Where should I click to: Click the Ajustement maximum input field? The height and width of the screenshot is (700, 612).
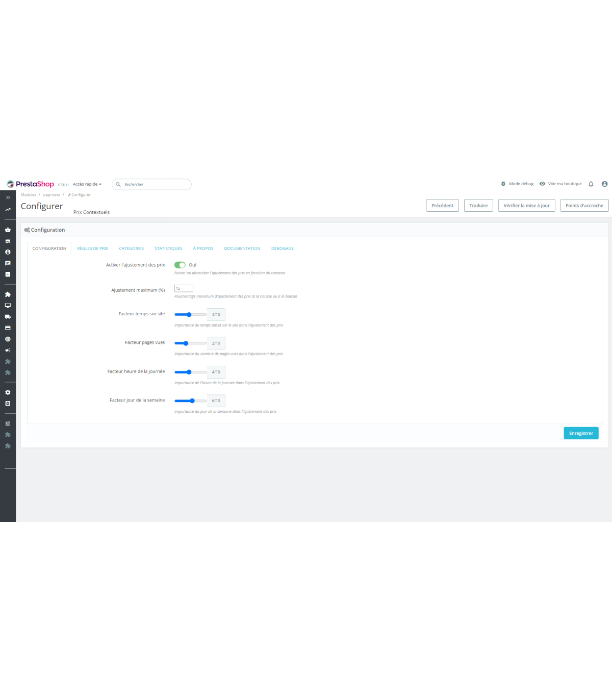(x=184, y=288)
